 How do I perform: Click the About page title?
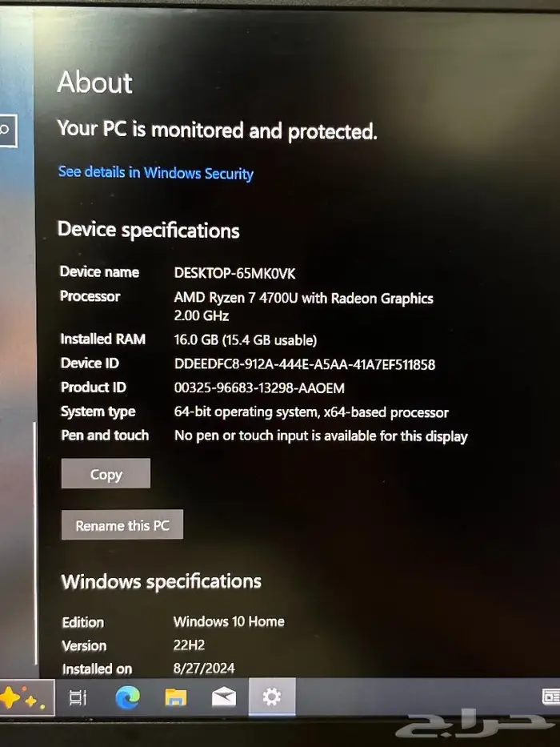tap(94, 82)
